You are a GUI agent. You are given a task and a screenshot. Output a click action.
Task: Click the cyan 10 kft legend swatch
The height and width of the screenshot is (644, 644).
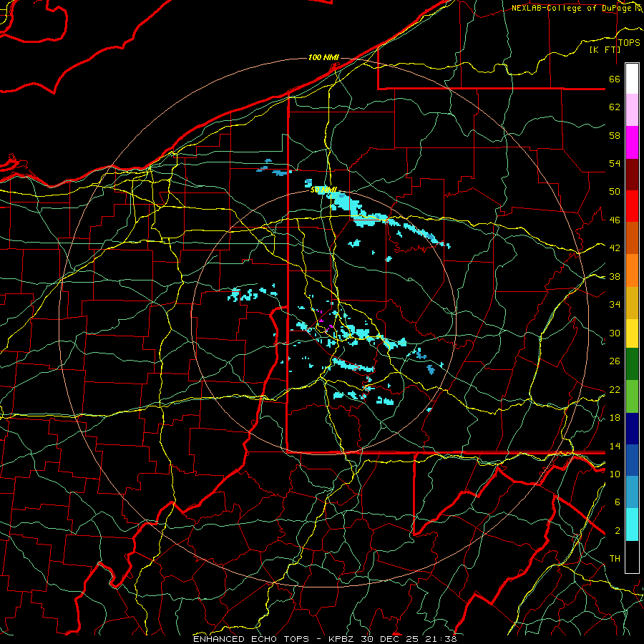(632, 525)
